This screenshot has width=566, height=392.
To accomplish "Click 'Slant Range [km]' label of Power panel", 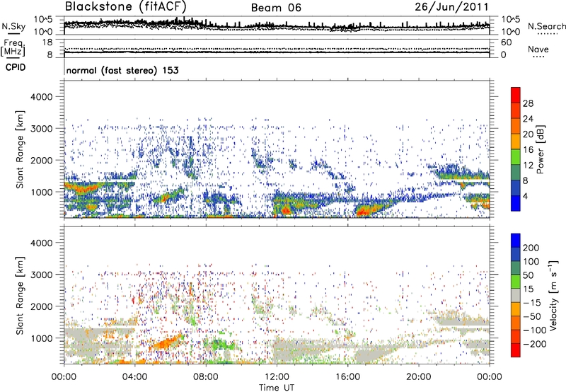I will tap(20, 149).
